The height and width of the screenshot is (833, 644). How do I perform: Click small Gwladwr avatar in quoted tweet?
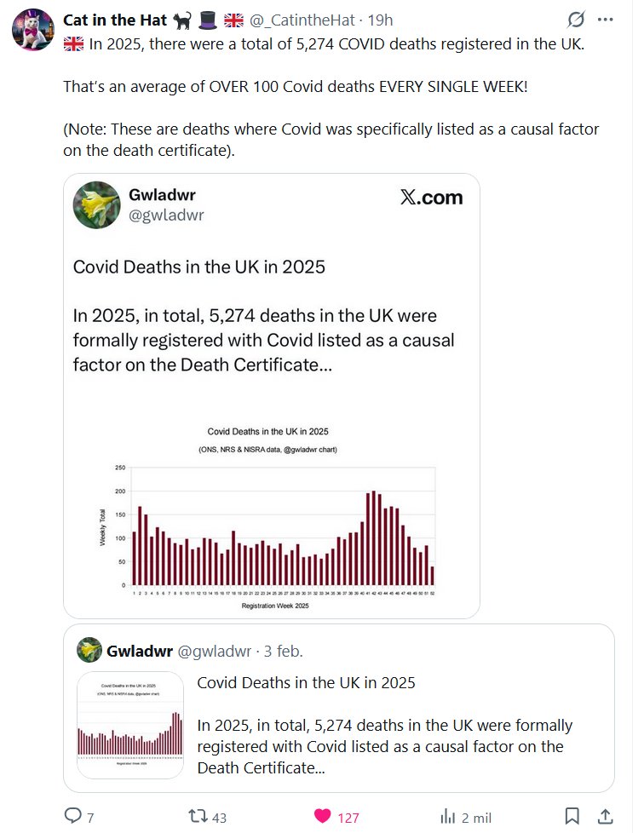pyautogui.click(x=89, y=651)
